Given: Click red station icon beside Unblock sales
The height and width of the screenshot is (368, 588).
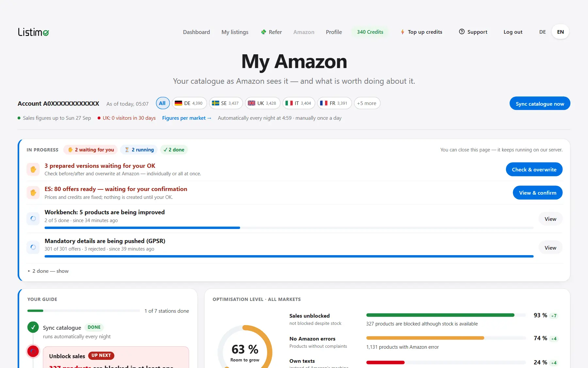Looking at the screenshot, I should (33, 352).
